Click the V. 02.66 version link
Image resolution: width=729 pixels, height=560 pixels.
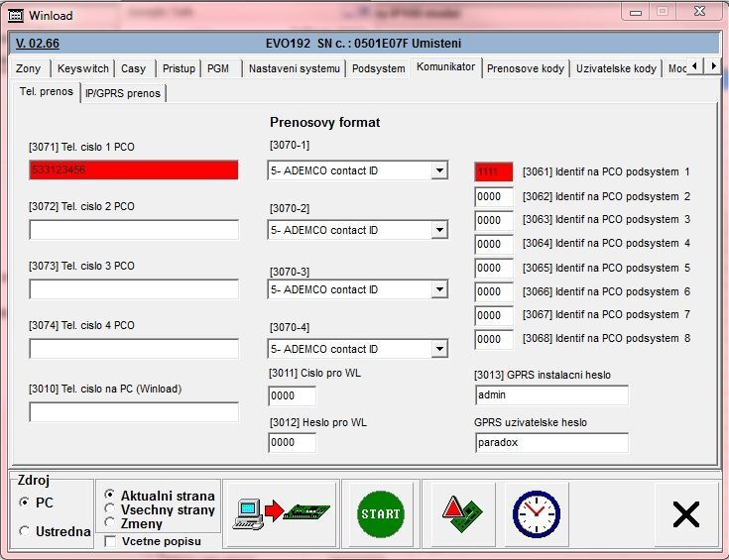[38, 44]
